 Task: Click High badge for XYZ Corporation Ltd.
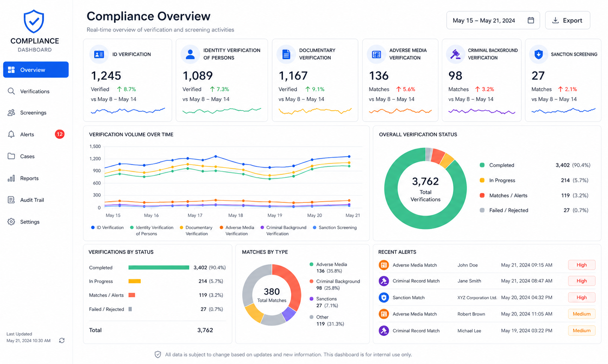[581, 298]
